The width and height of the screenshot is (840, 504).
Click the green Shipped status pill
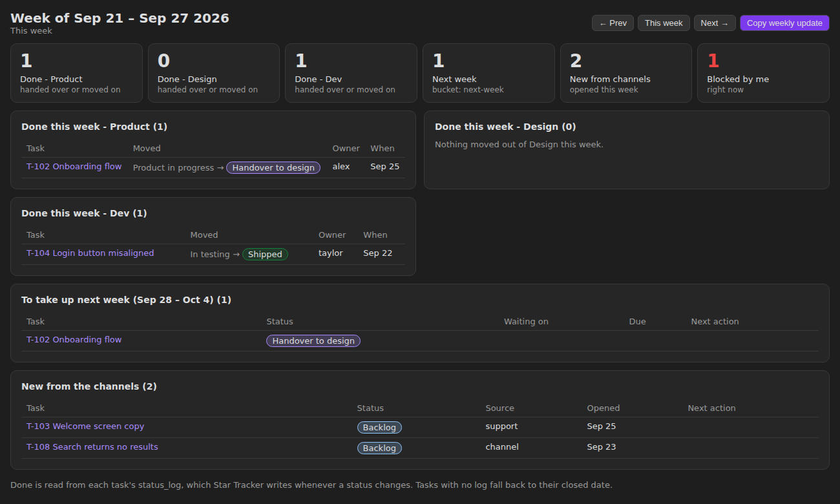point(265,255)
